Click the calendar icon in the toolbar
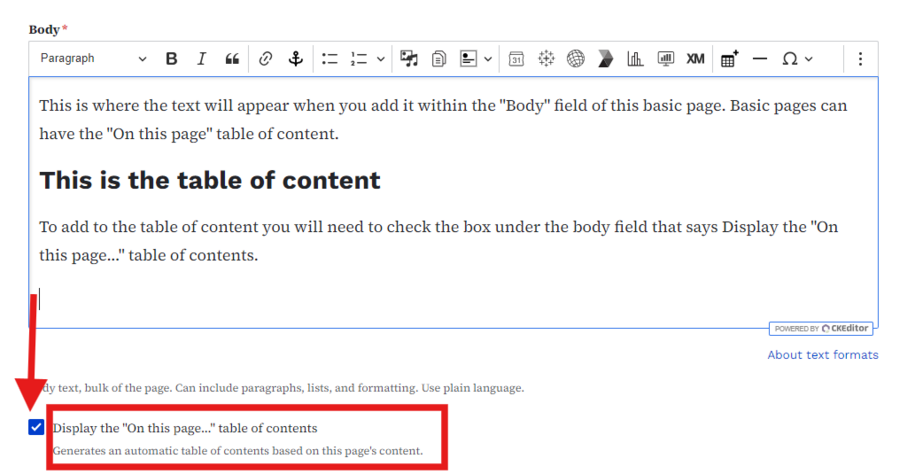This screenshot has width=915, height=474. [516, 59]
